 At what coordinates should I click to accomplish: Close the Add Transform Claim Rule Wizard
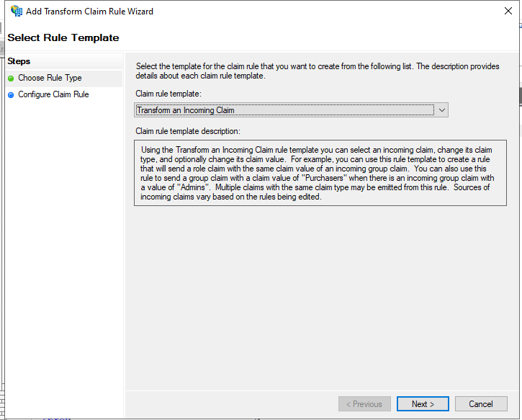(x=508, y=12)
